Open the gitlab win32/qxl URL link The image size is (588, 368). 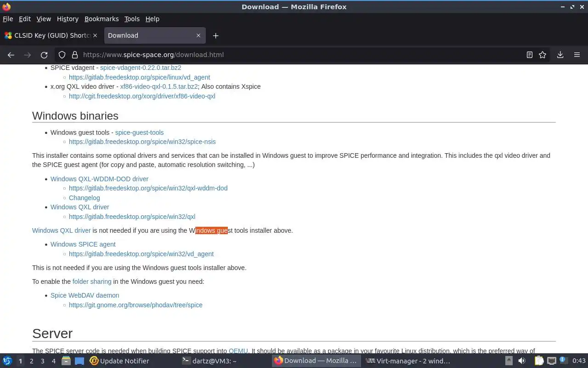132,217
